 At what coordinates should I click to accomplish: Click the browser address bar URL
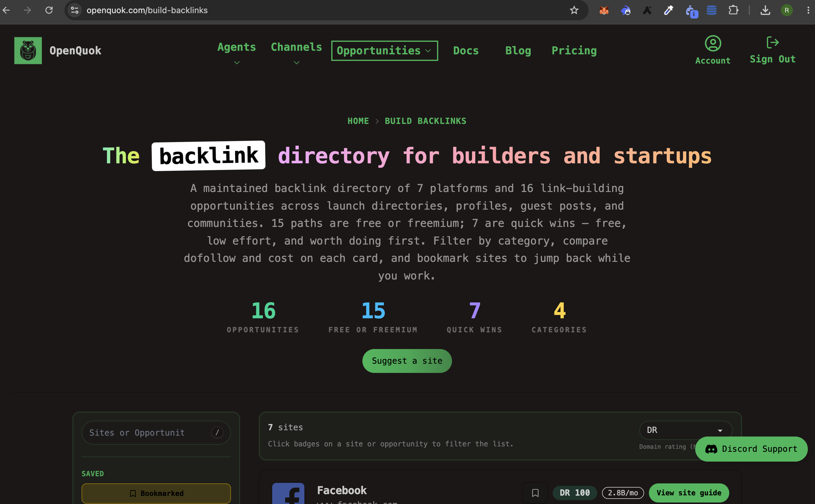(x=147, y=10)
